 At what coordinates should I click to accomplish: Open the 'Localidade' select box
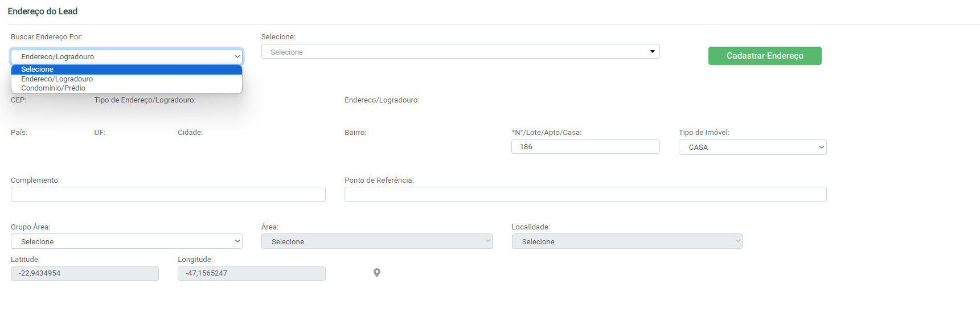pyautogui.click(x=627, y=241)
